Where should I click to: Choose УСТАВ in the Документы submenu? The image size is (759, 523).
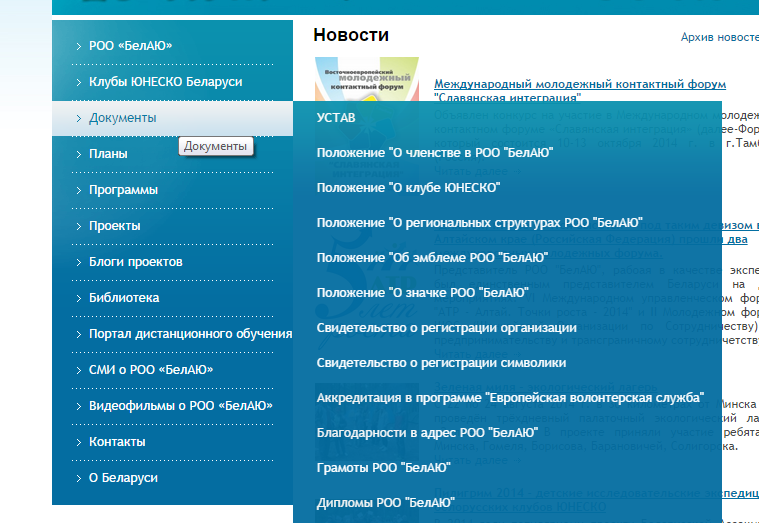pos(336,118)
